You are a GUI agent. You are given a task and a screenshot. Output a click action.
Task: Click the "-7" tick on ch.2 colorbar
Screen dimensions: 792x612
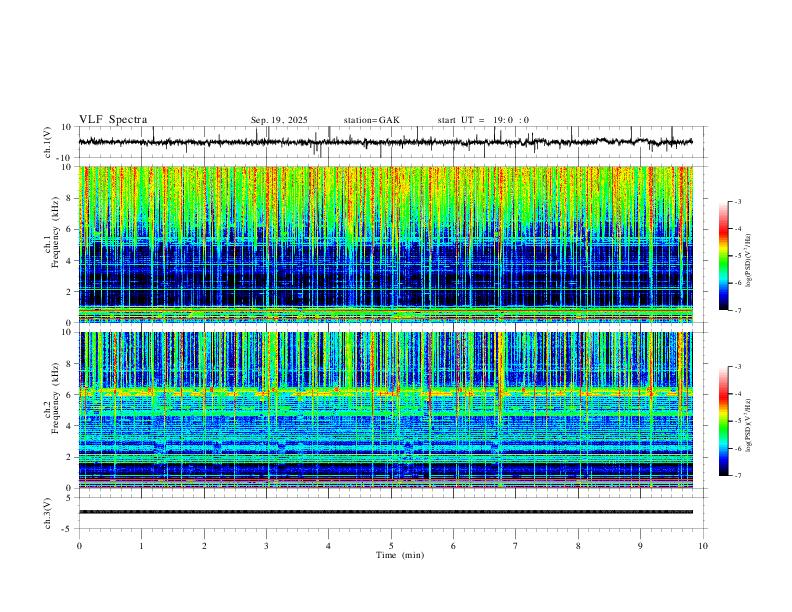coord(738,475)
